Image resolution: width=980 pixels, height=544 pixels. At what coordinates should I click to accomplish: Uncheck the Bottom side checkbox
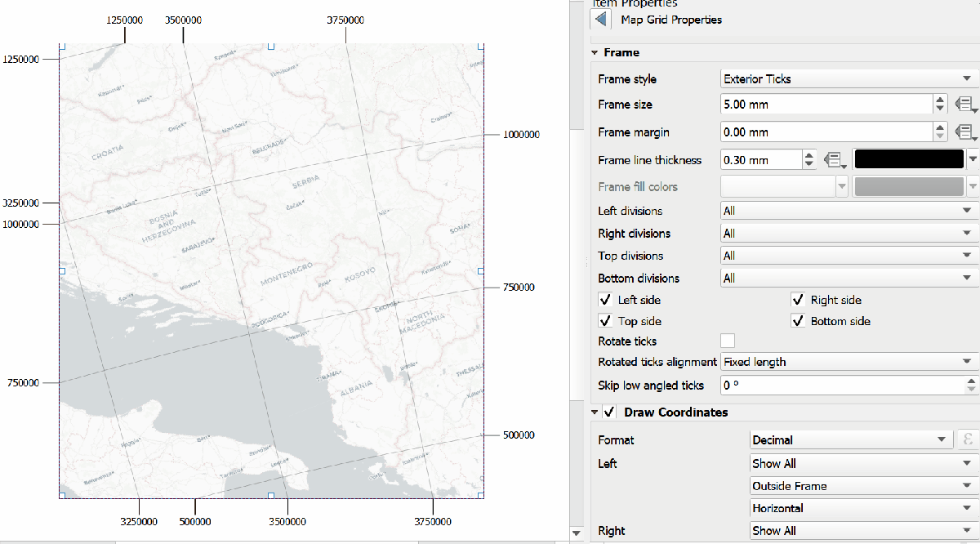(798, 321)
